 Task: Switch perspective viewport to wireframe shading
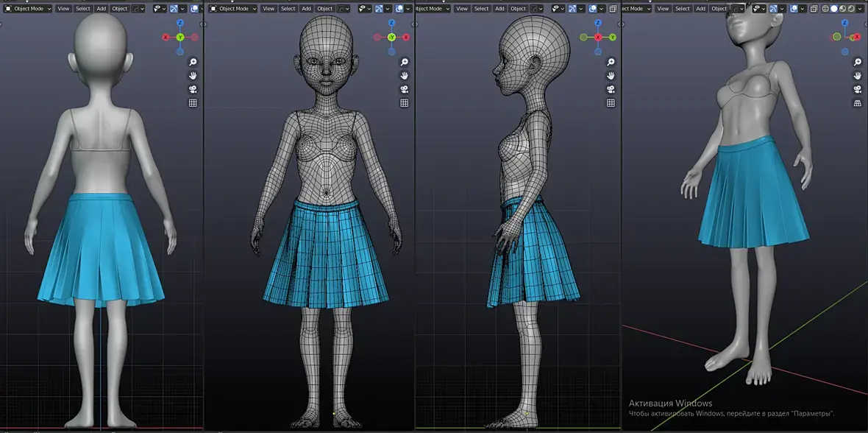point(825,8)
